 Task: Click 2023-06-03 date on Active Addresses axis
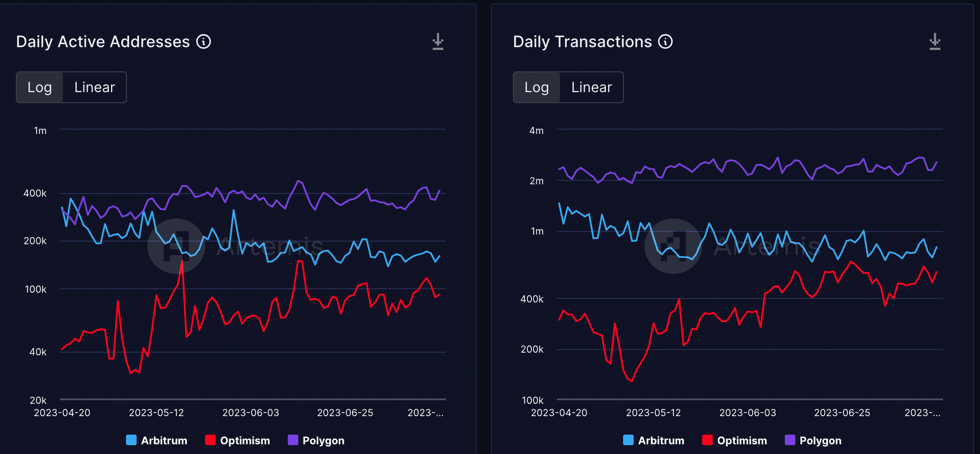point(251,413)
